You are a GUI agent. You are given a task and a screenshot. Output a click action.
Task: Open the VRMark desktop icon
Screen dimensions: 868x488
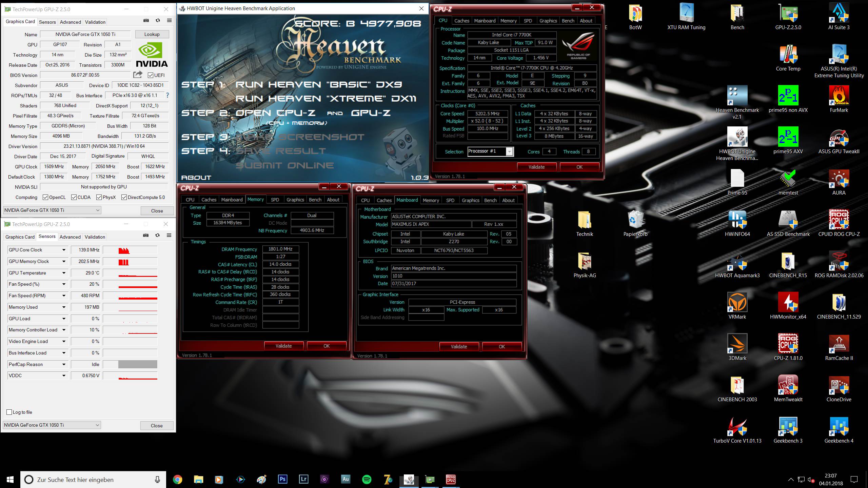point(737,306)
